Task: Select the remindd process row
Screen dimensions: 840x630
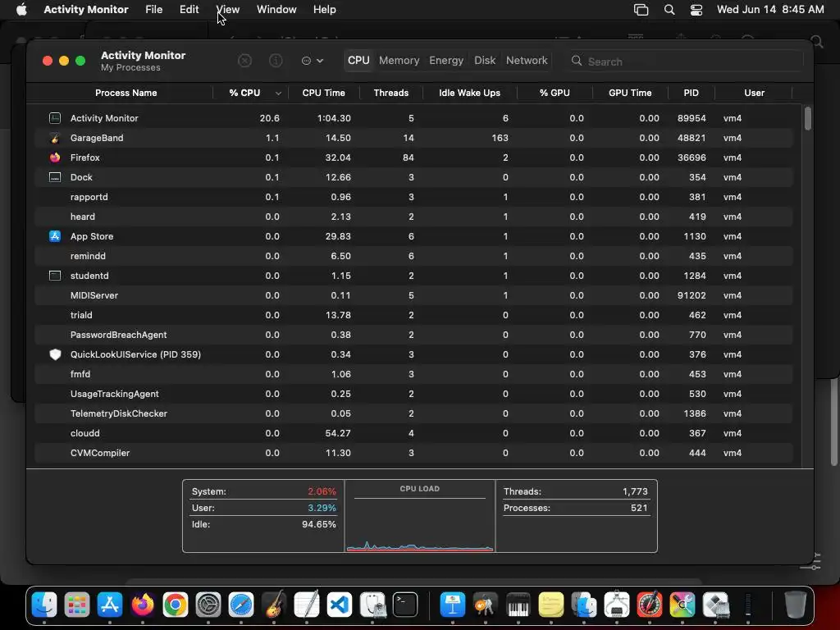Action: pyautogui.click(x=413, y=256)
